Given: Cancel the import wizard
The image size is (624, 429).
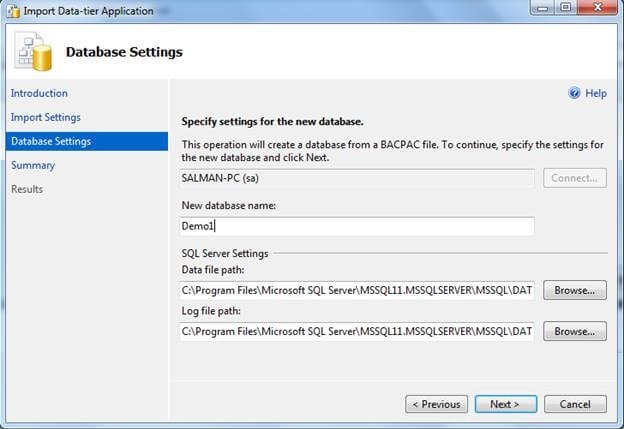Looking at the screenshot, I should pos(575,404).
